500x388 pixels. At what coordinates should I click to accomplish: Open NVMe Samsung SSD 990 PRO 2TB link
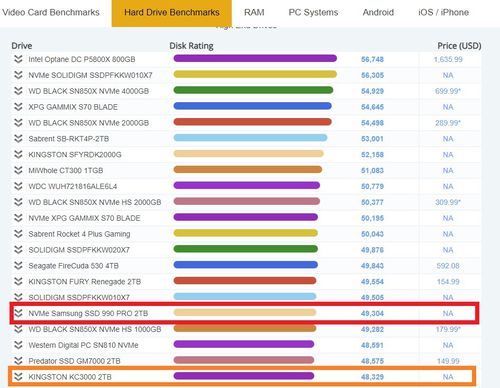(x=88, y=313)
